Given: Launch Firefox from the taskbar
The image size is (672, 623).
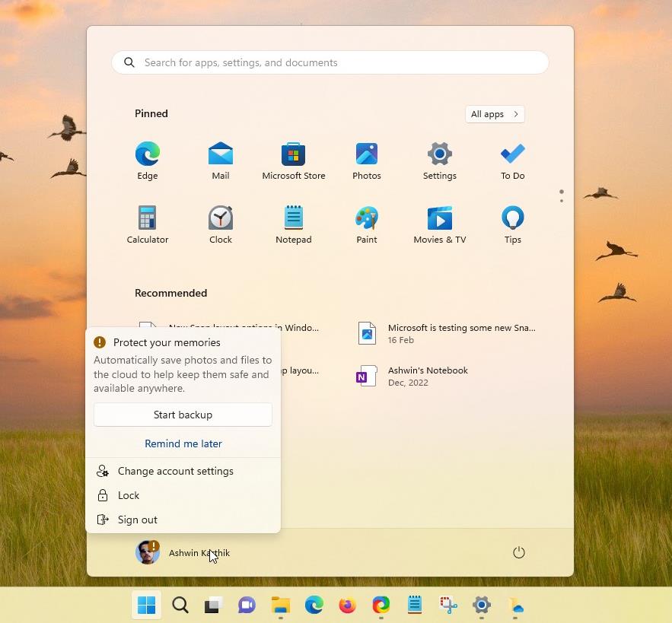Looking at the screenshot, I should [348, 605].
